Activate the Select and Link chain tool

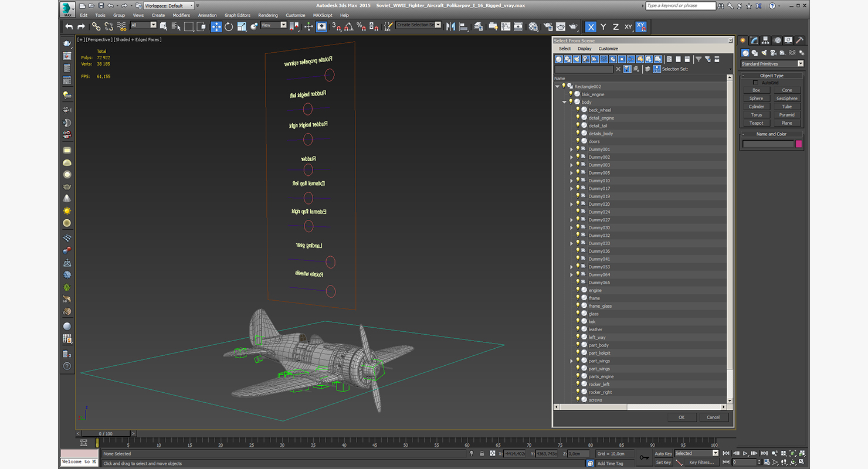point(96,26)
